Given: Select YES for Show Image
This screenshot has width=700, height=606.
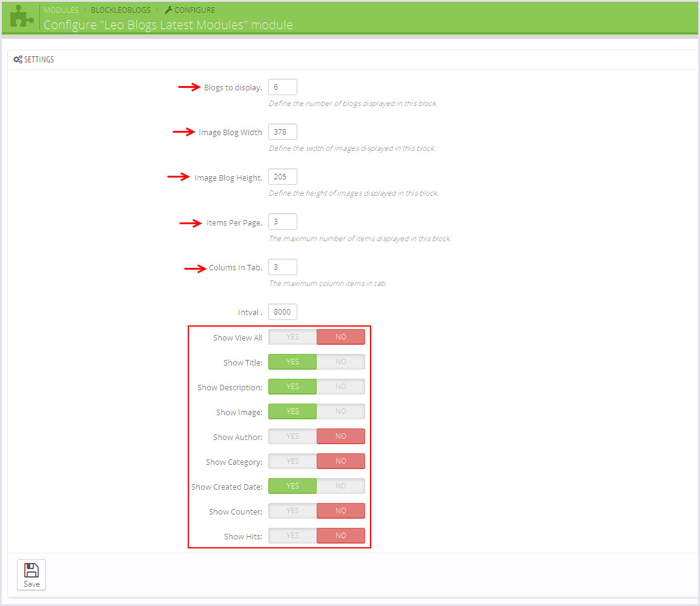Looking at the screenshot, I should 292,411.
